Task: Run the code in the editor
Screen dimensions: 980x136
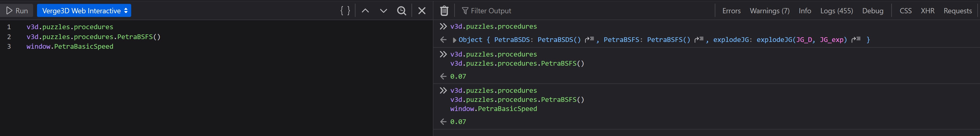Action: 17,11
